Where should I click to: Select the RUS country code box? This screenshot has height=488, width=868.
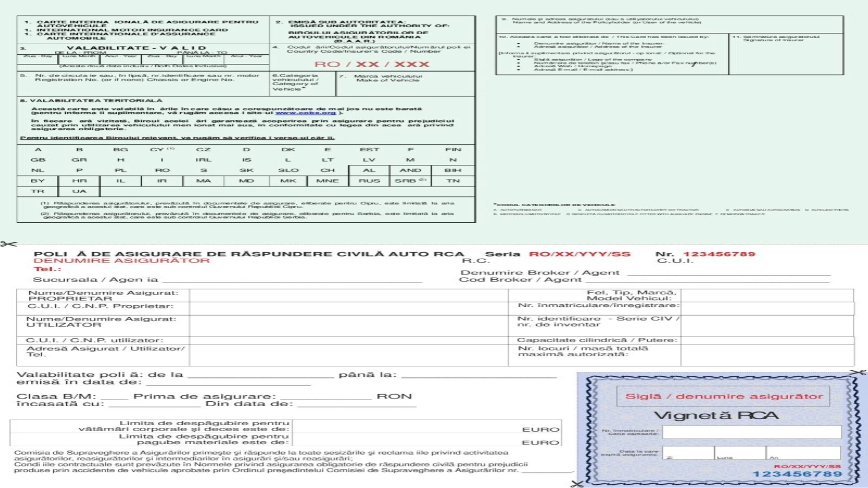point(369,181)
